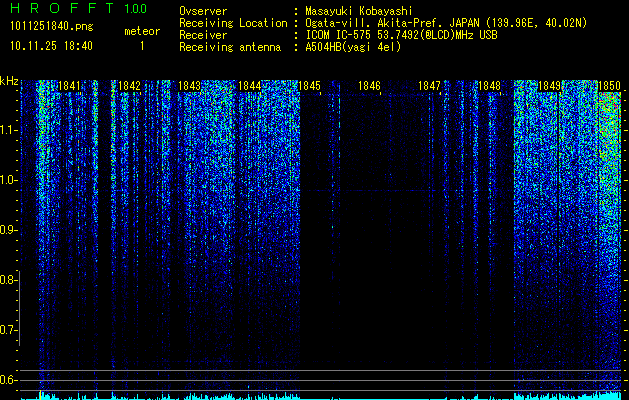Image resolution: width=629 pixels, height=400 pixels.
Task: Select the name Masayuki Kobayashi
Action: tap(359, 11)
